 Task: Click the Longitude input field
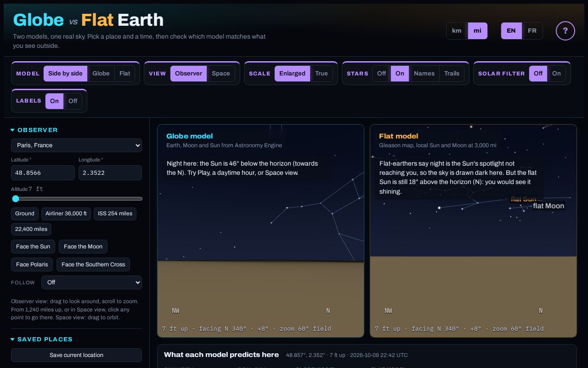point(110,173)
